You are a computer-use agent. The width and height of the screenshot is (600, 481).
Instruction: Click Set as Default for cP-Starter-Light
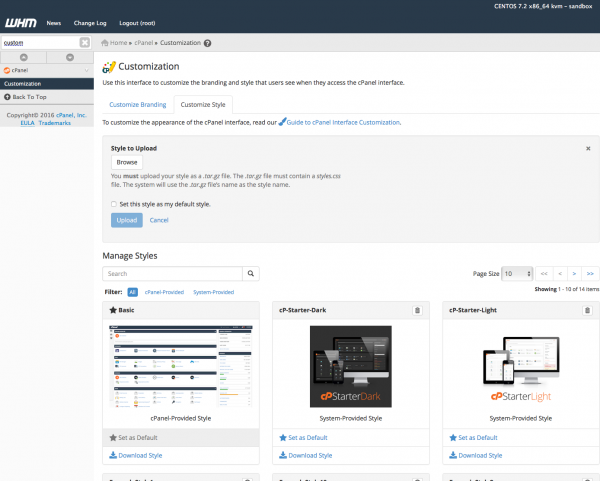point(478,437)
